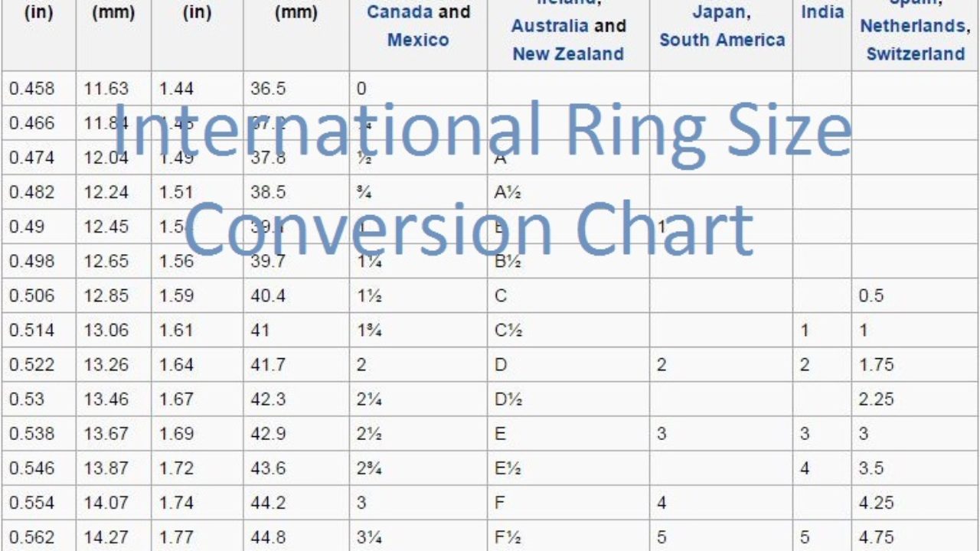Click the 12.65 mm cell
980x551 pixels.
click(113, 261)
